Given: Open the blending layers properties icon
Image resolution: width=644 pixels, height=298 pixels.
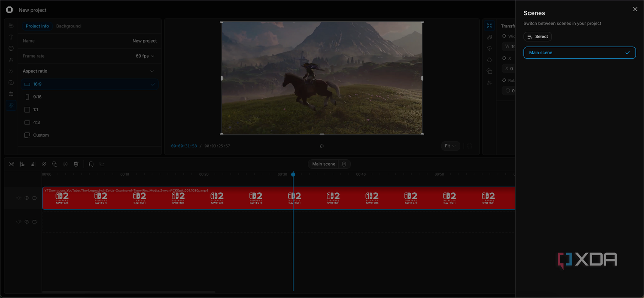Looking at the screenshot, I should pyautogui.click(x=489, y=71).
